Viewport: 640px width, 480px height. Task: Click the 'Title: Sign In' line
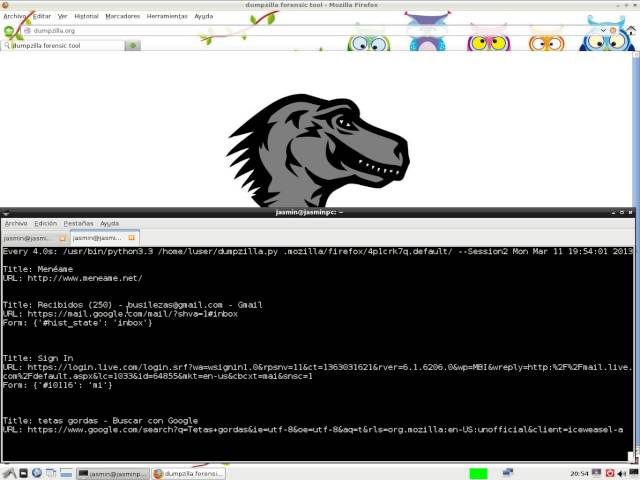(x=38, y=358)
